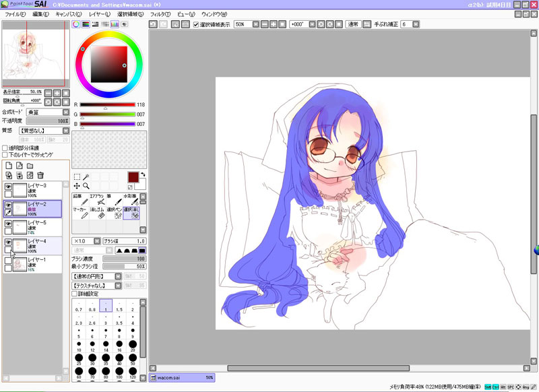Select brush size 20 preset
Image resolution: width=539 pixels, height=392 pixels.
click(133, 346)
